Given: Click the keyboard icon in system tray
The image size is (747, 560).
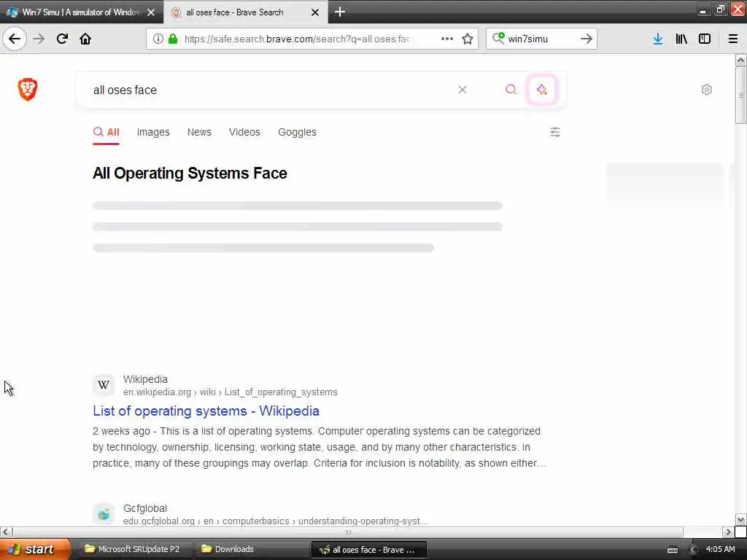Looking at the screenshot, I should [672, 550].
